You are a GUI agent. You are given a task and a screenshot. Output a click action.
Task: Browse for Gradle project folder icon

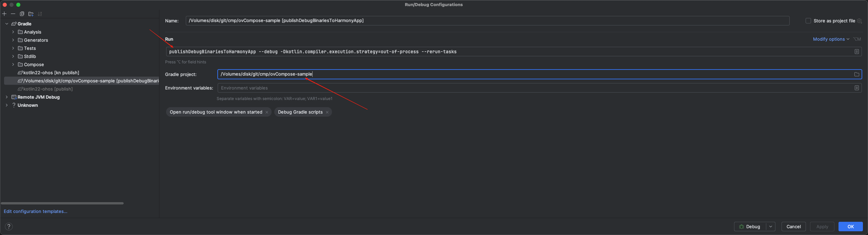click(856, 74)
